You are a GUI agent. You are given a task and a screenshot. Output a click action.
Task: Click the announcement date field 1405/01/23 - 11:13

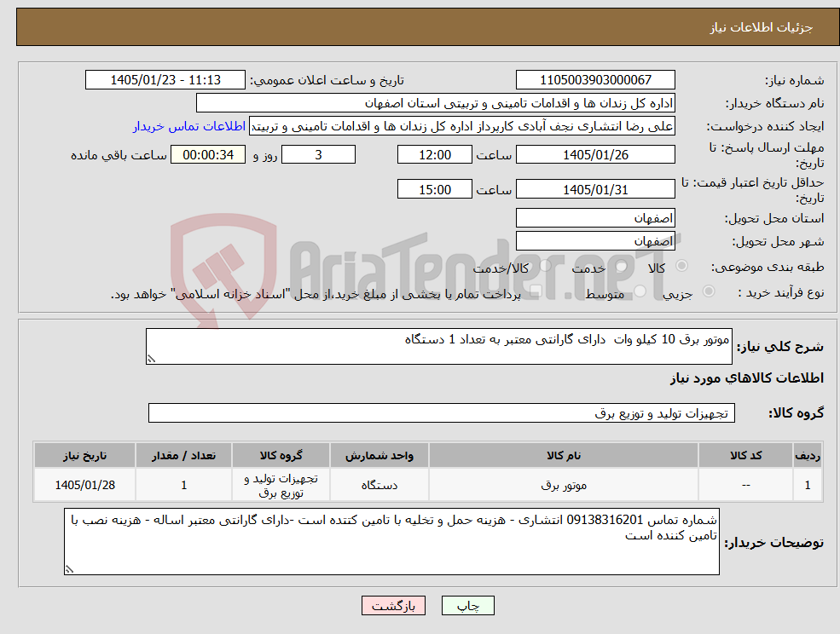165,80
